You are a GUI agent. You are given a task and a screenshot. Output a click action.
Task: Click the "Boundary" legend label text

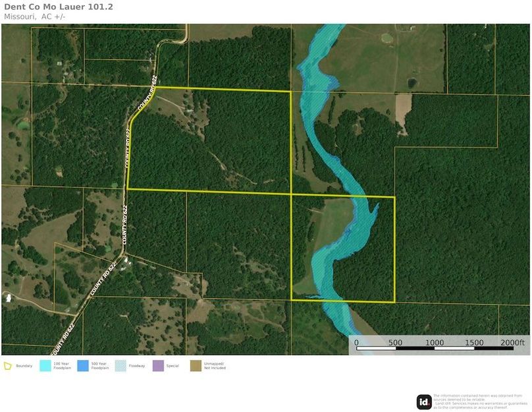coord(24,365)
